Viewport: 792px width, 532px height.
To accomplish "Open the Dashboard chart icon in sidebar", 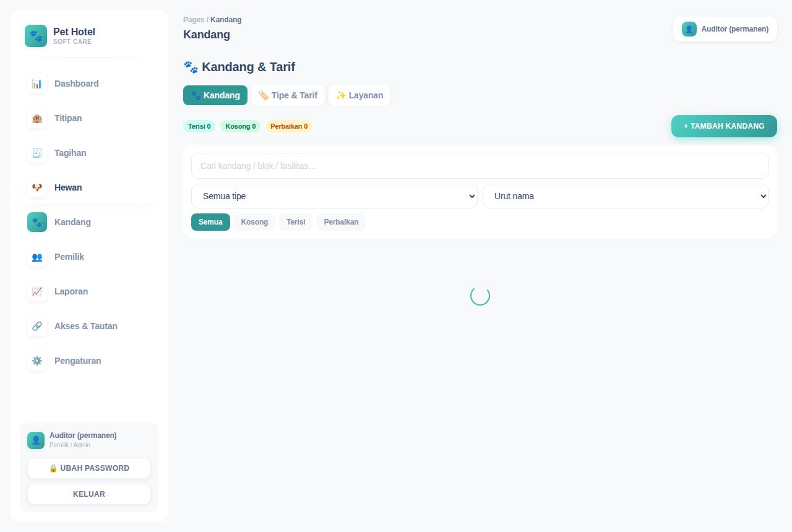I will [37, 84].
